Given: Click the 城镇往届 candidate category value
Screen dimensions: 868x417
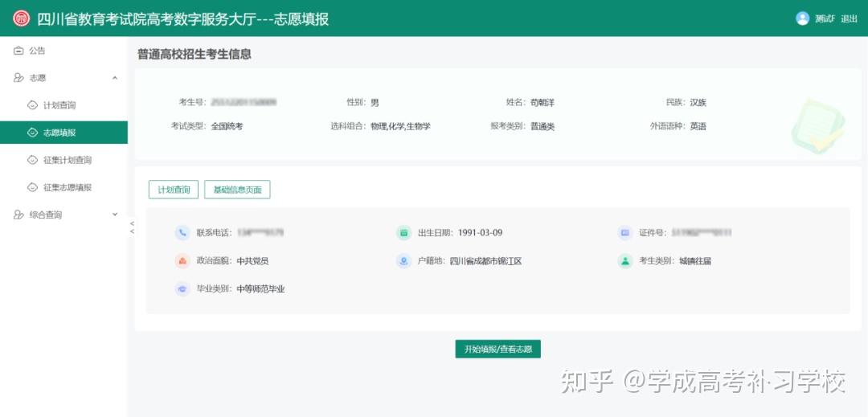Looking at the screenshot, I should 694,261.
